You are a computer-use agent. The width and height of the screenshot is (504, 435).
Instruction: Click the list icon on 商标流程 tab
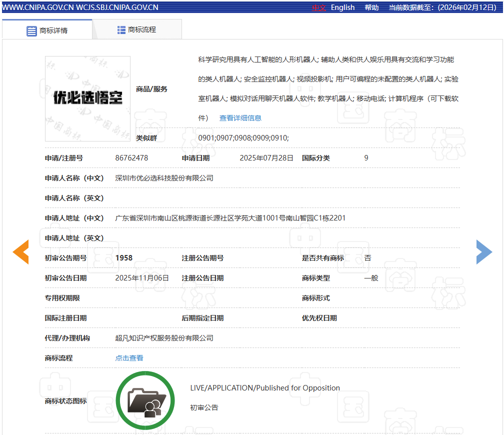click(x=121, y=30)
